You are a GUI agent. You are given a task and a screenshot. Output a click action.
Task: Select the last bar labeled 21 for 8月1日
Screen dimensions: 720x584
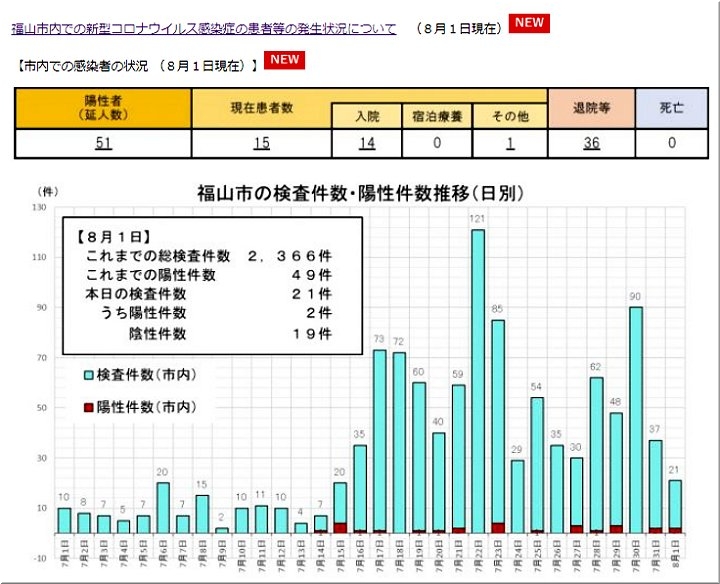pos(675,505)
